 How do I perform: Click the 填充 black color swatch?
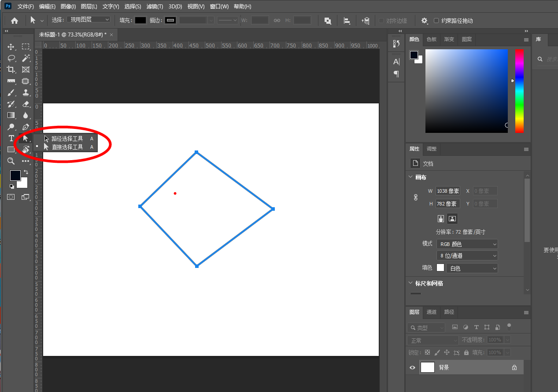coord(140,20)
